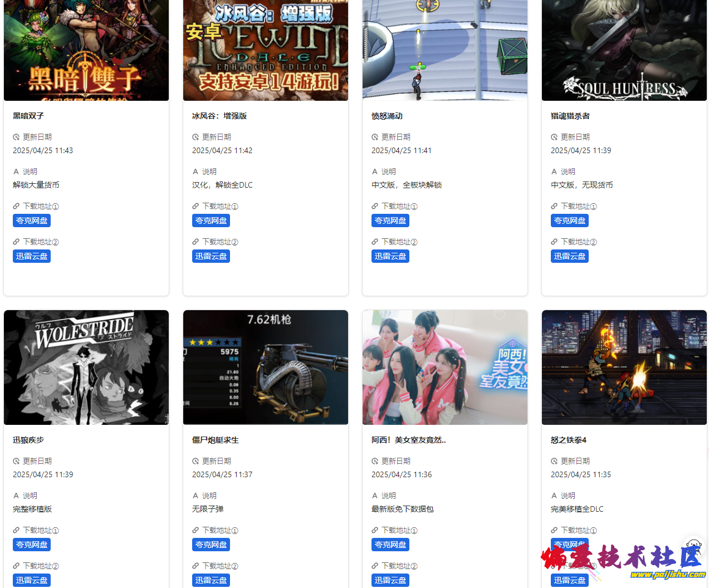709x588 pixels.
Task: Open 夸克网盘 download for 黑暗双子
Action: pos(32,220)
